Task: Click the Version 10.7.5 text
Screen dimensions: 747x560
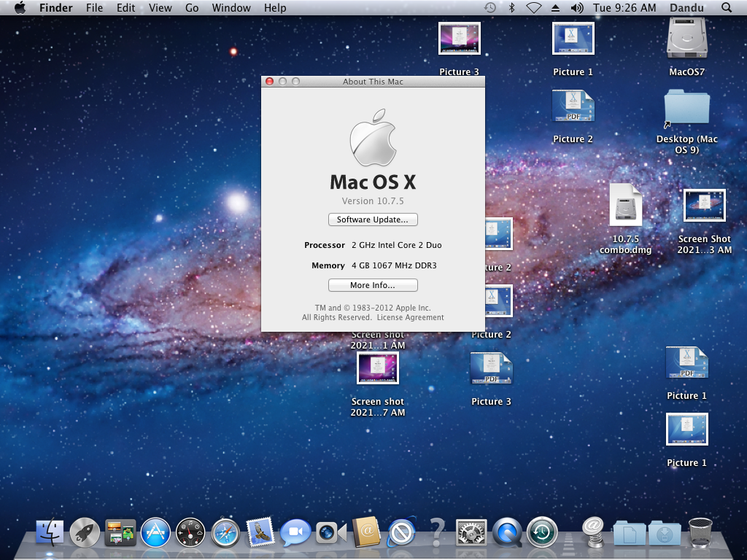Action: coord(373,201)
